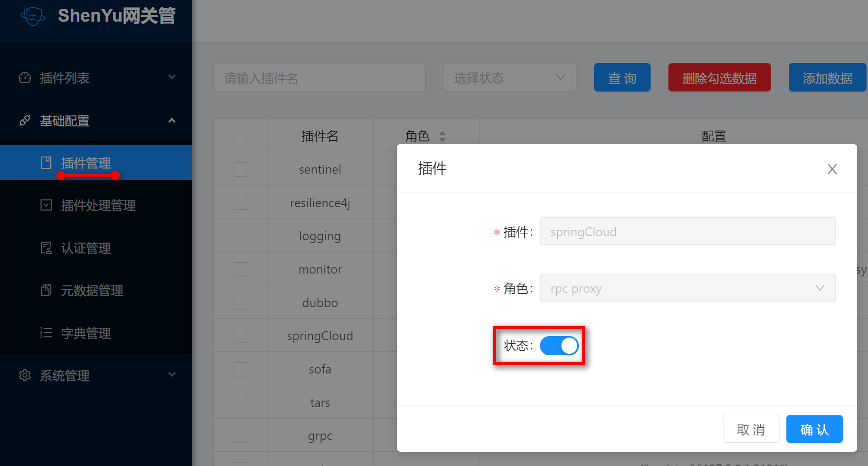This screenshot has height=466, width=868.
Task: Select the 基础配置 wrench icon
Action: pyautogui.click(x=25, y=121)
